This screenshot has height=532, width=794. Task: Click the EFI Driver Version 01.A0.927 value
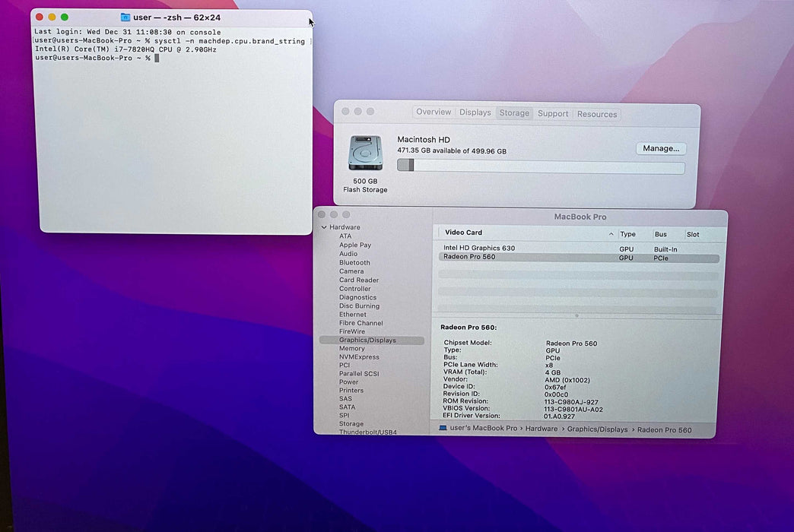(x=559, y=416)
